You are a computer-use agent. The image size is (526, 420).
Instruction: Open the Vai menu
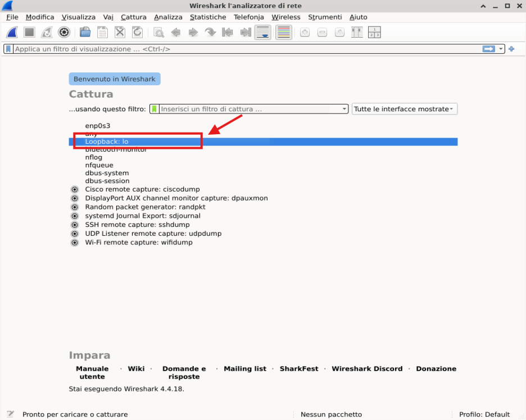(108, 17)
